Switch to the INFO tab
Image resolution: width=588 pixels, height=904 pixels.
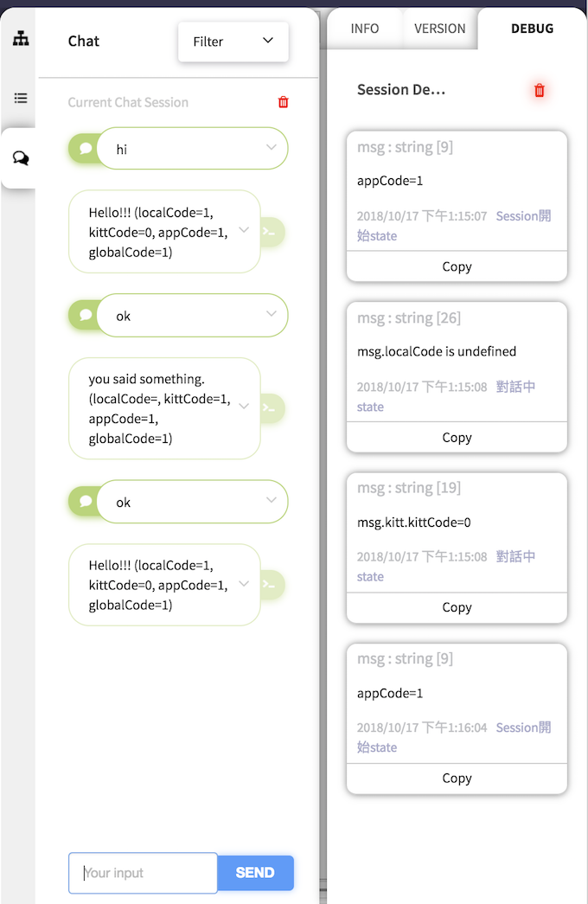point(365,29)
